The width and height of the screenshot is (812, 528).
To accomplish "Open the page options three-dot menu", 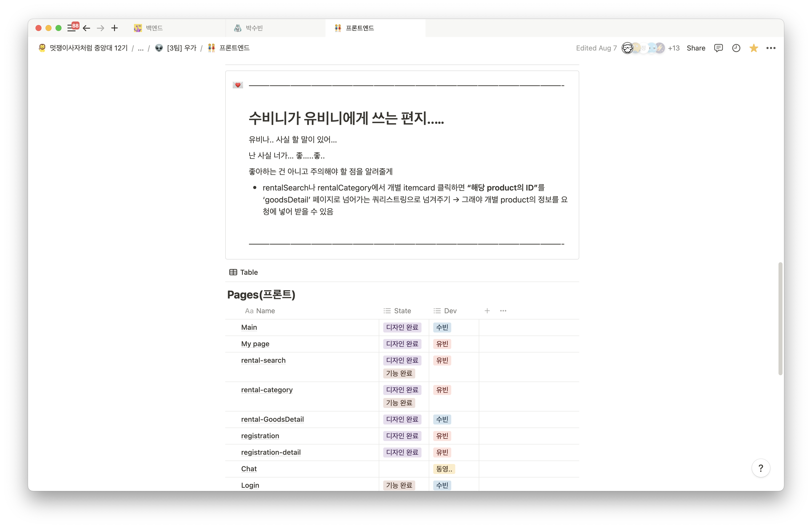I will (x=771, y=48).
